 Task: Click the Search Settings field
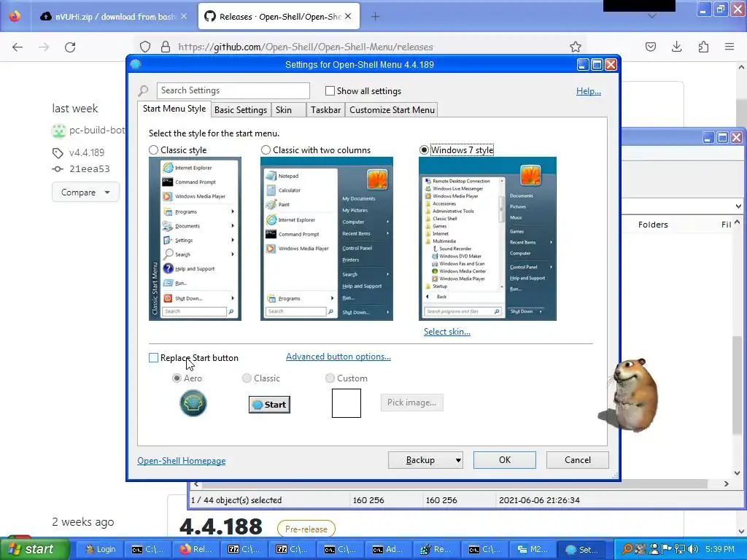coord(233,90)
